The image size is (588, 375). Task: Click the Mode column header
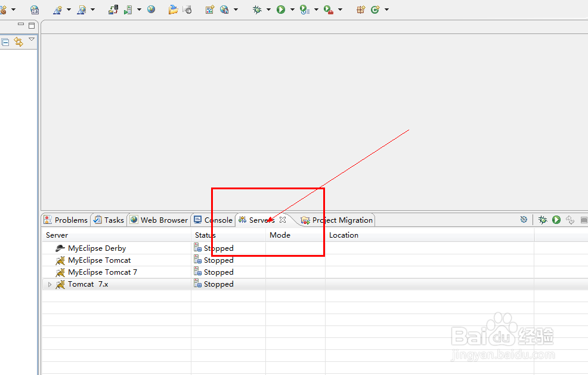point(296,235)
